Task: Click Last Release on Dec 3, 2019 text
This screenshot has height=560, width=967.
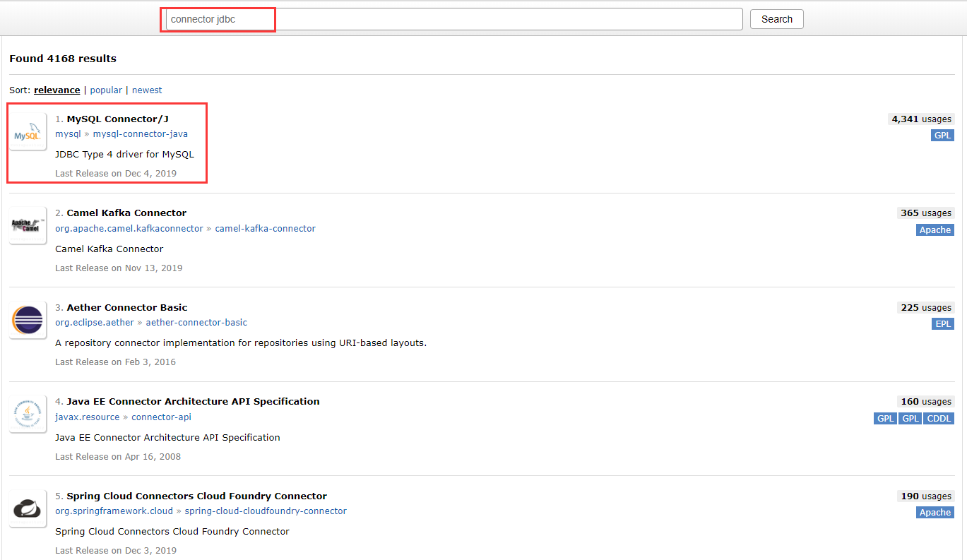Action: tap(116, 551)
